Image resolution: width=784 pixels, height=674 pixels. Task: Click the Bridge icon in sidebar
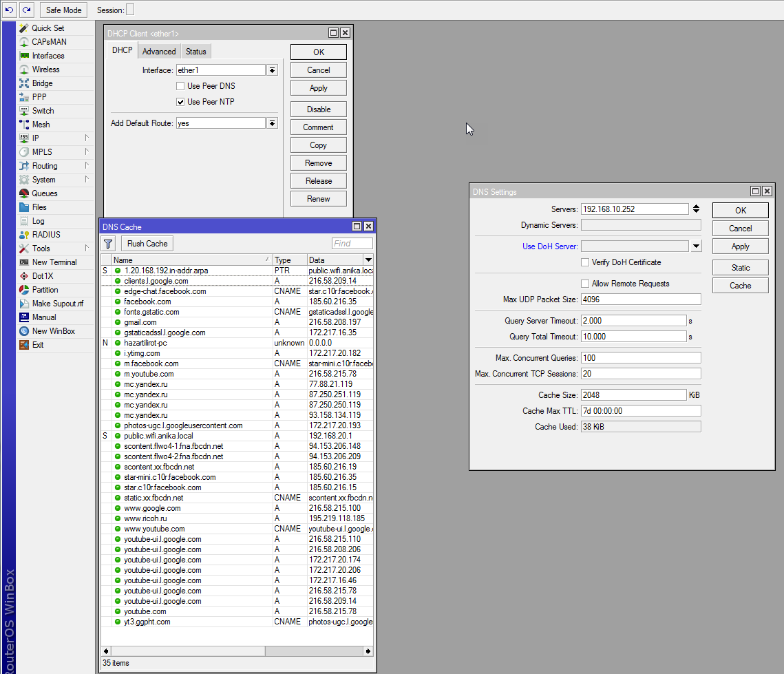click(x=24, y=83)
